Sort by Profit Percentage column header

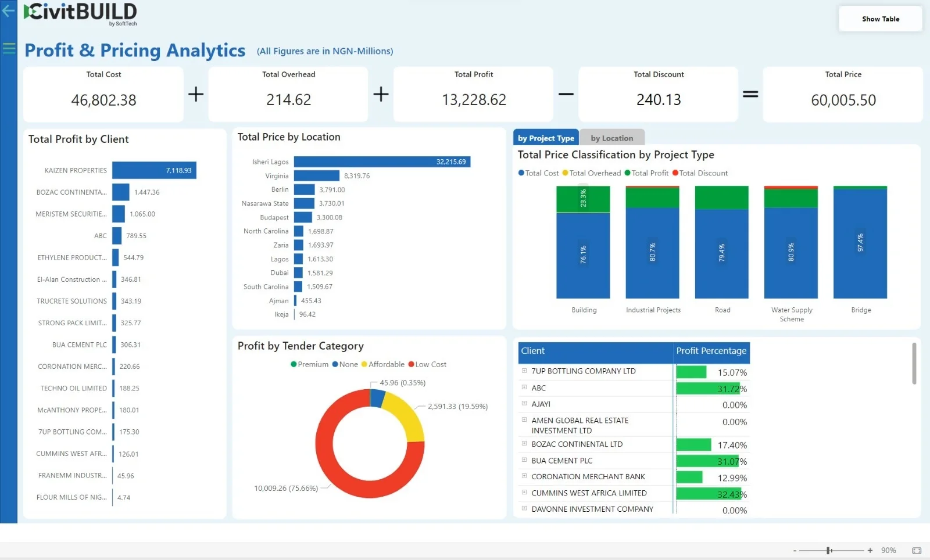pos(711,351)
